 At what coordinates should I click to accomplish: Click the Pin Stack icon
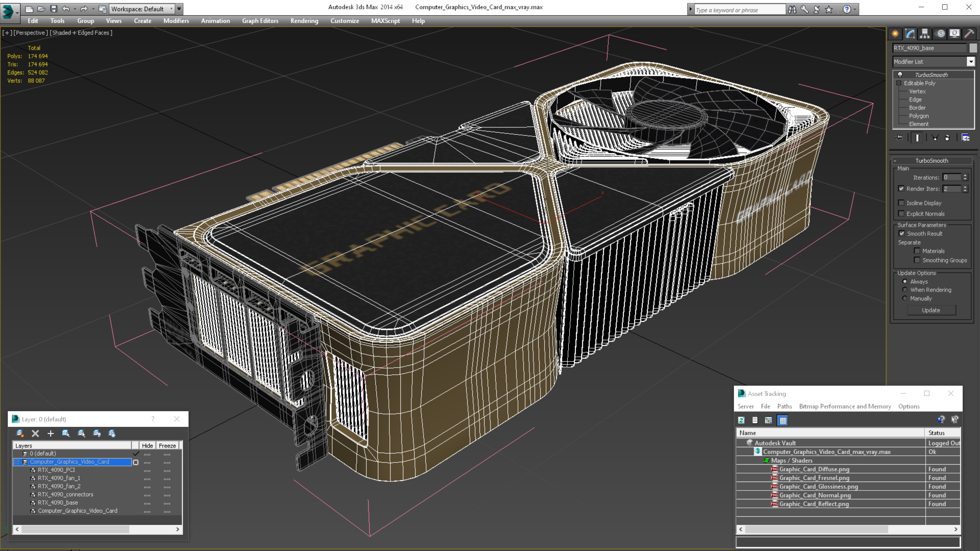point(899,138)
